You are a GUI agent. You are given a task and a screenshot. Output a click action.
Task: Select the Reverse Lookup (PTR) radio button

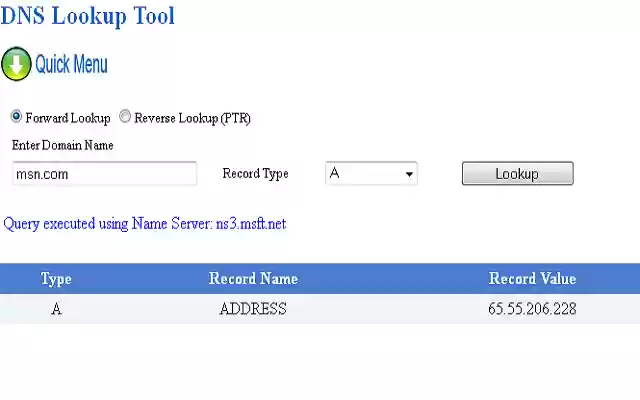point(125,116)
